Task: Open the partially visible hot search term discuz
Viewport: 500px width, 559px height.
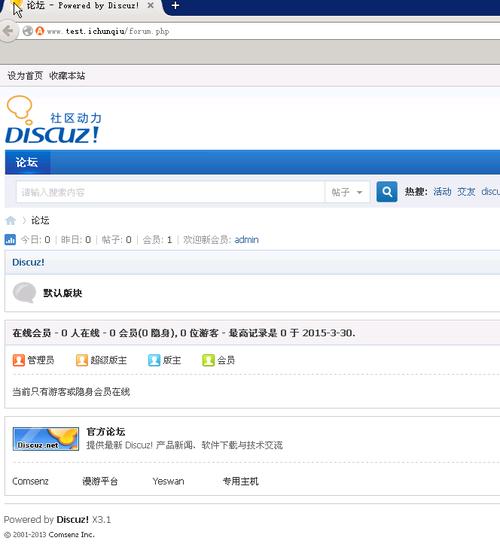Action: 490,192
